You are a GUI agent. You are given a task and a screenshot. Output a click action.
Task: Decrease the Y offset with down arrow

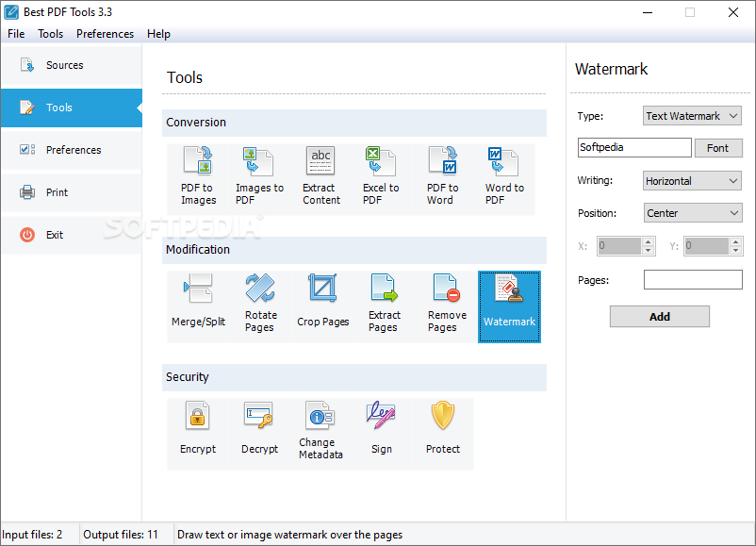(x=735, y=250)
